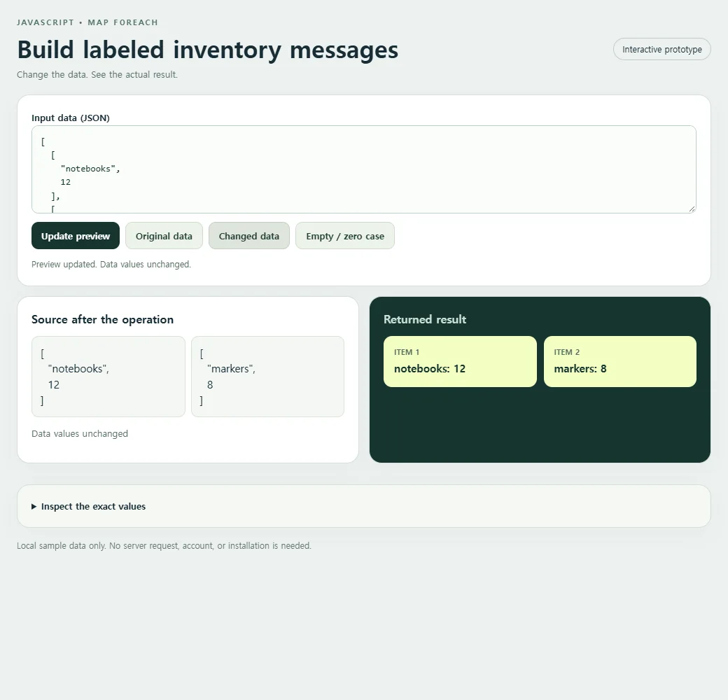The image size is (728, 700).
Task: Grab the textarea resize handle
Action: tap(692, 209)
